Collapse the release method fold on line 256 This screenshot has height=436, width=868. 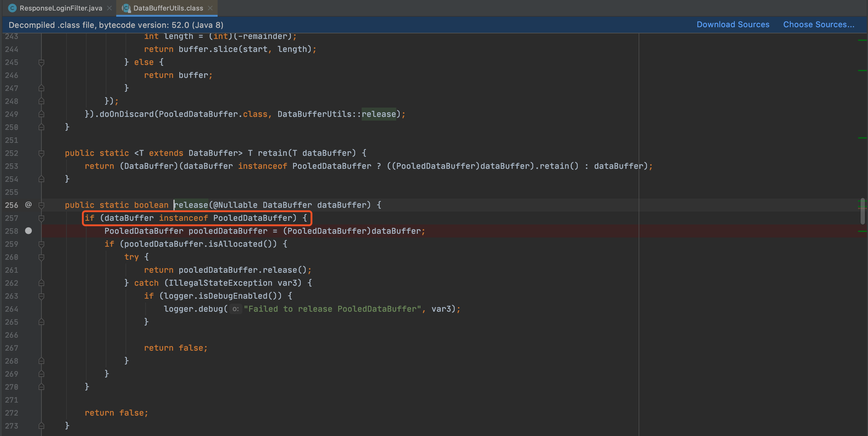point(41,205)
